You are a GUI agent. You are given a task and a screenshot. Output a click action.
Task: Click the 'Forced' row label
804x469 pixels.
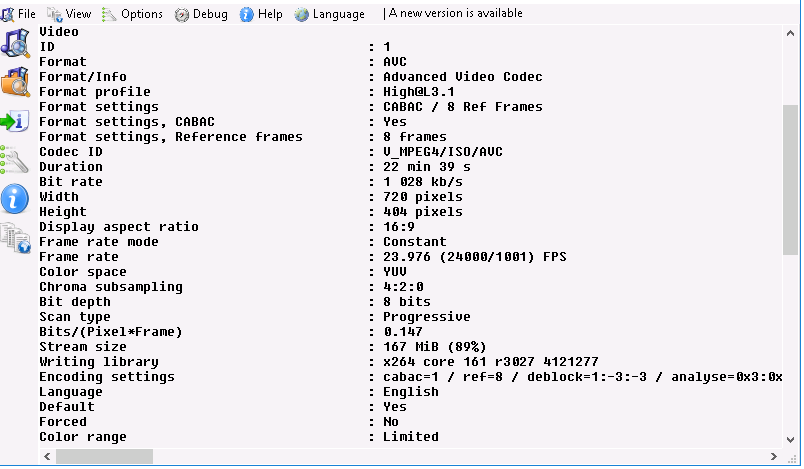coord(63,422)
